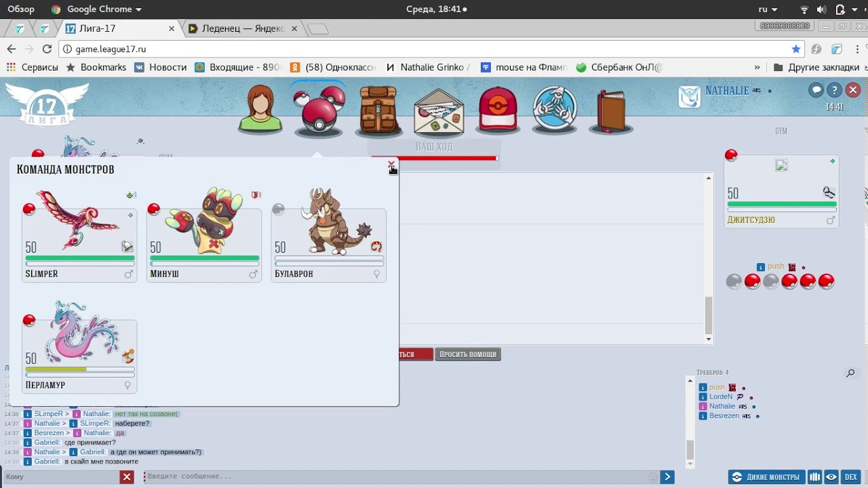This screenshot has width=868, height=488.
Task: Open the Новости VK bookmark
Action: point(160,67)
